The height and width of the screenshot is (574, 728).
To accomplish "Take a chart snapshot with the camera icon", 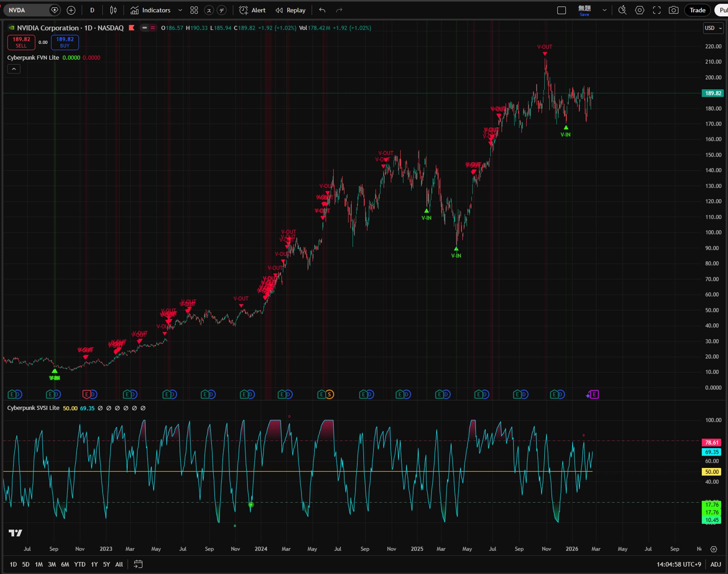I will 673,10.
